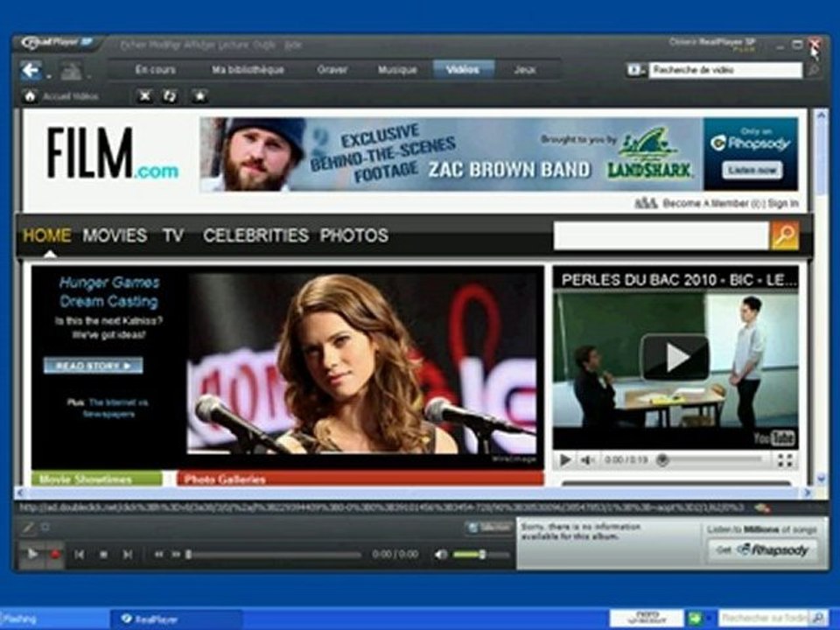Skip to next track in RealPlayer
This screenshot has width=840, height=630.
(x=128, y=555)
